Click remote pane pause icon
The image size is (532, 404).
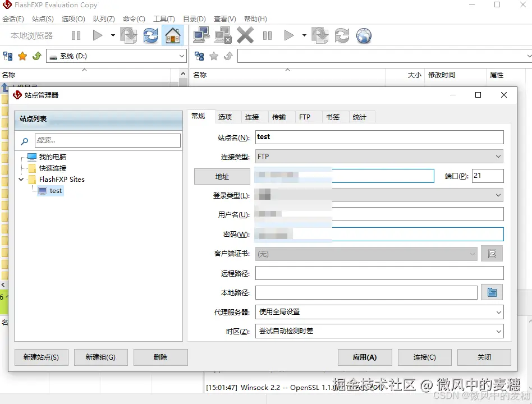267,35
